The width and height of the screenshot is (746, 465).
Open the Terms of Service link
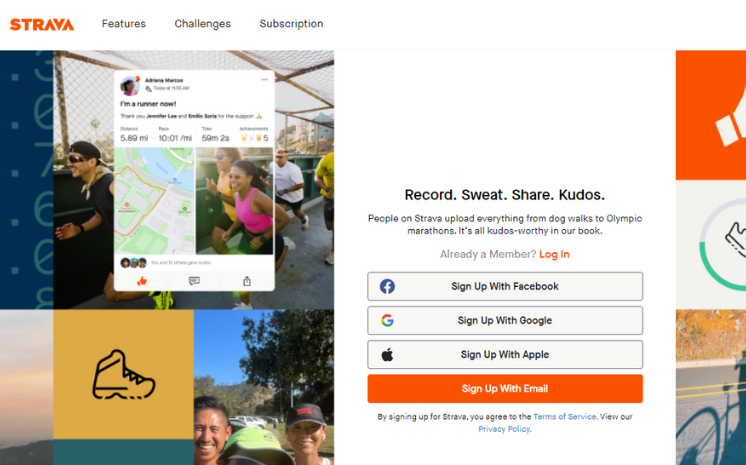tap(564, 417)
